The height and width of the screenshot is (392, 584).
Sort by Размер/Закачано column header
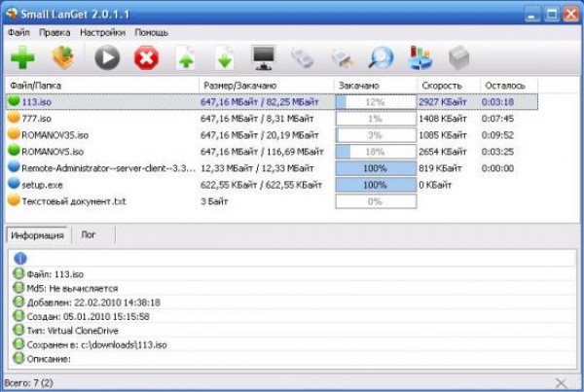tap(267, 86)
